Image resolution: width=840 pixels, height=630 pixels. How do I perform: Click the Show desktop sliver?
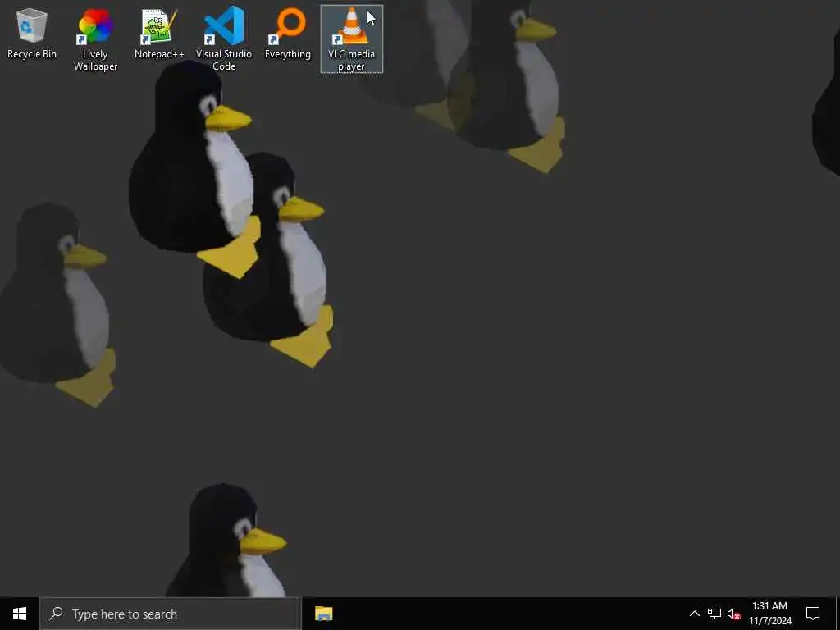click(838, 614)
